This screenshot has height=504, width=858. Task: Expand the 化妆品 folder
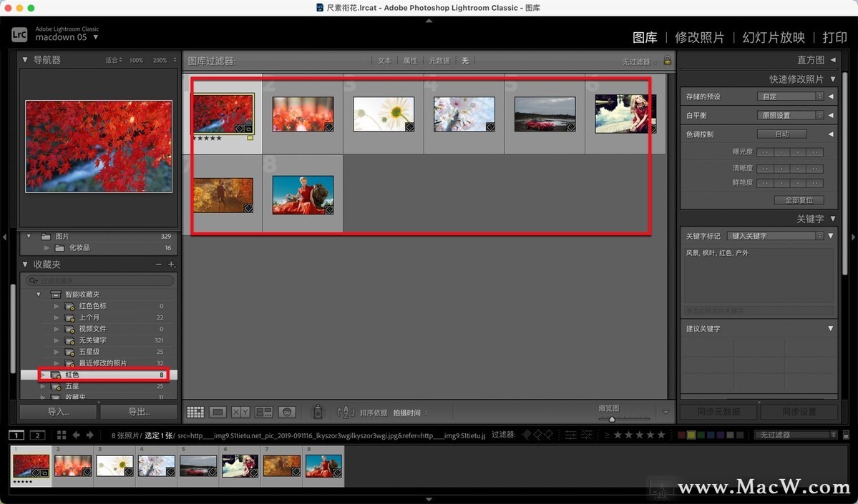click(x=47, y=247)
